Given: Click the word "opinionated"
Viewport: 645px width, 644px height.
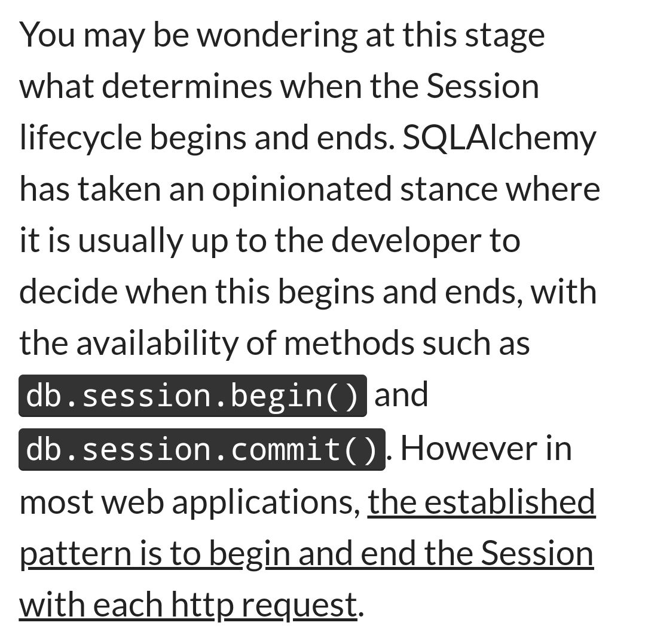Looking at the screenshot, I should 303,190.
